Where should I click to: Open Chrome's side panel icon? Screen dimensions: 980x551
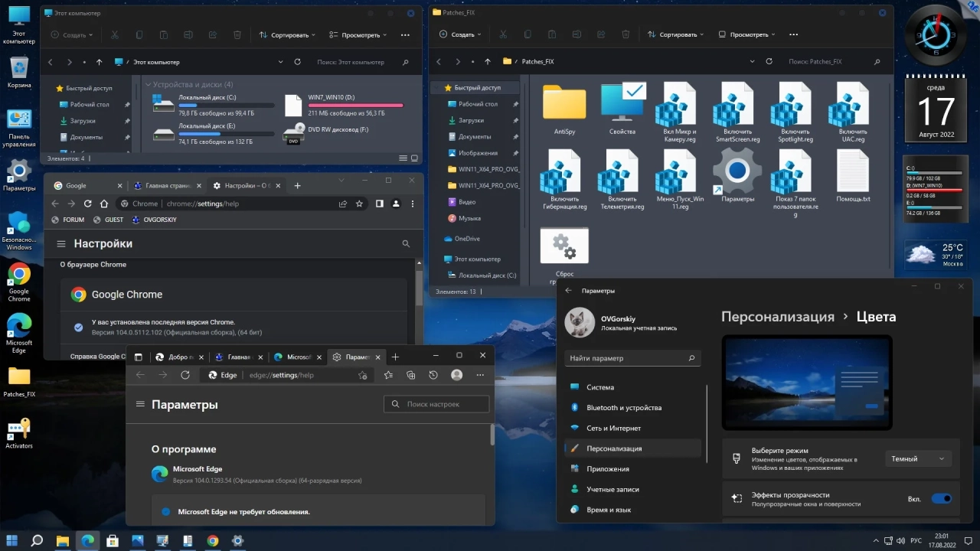(x=380, y=204)
